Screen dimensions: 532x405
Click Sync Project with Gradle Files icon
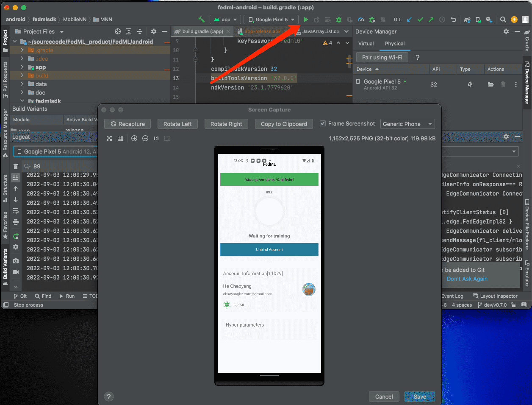[467, 20]
